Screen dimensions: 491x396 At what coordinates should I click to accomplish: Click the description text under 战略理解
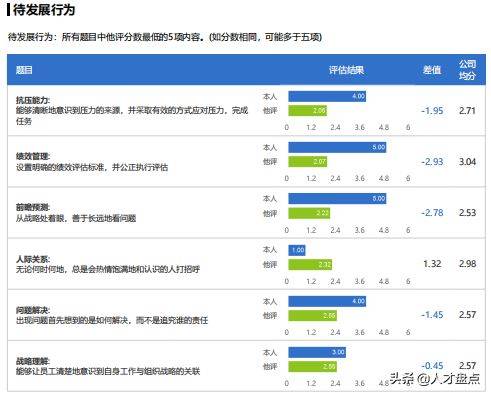point(108,371)
